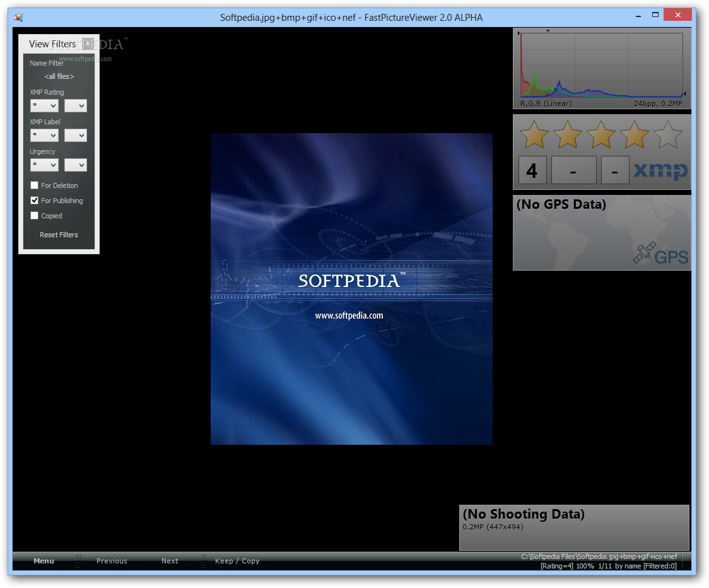The height and width of the screenshot is (588, 709).
Task: Minimize the FastPictureViewer window
Action: coord(638,16)
